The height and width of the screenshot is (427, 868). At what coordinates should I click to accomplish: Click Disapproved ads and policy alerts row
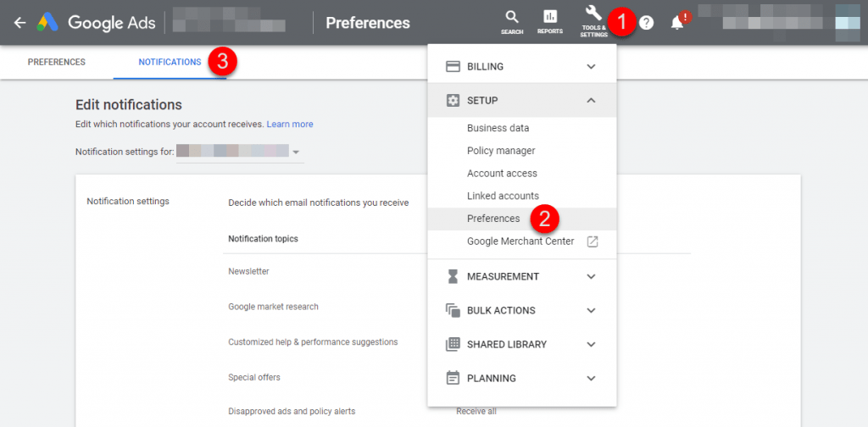292,412
